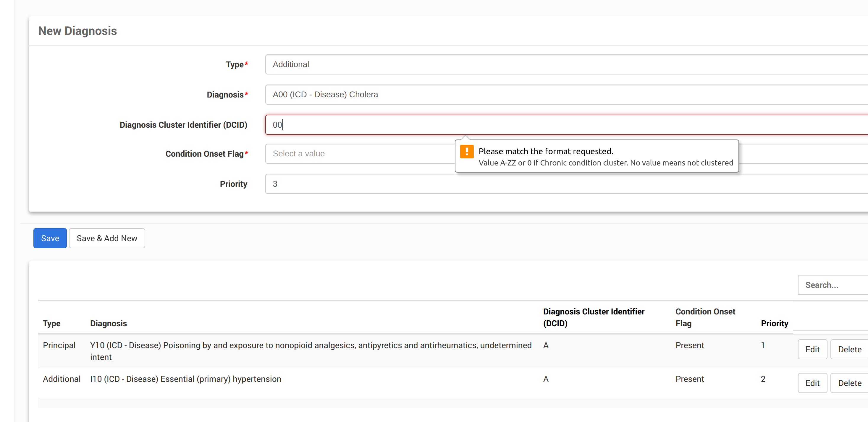This screenshot has height=422, width=868.
Task: Sort table by the Priority column header
Action: point(774,323)
